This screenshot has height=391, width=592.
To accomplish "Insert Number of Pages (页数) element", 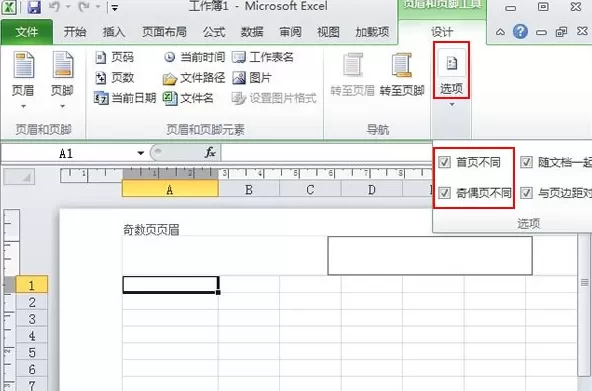I will (114, 78).
